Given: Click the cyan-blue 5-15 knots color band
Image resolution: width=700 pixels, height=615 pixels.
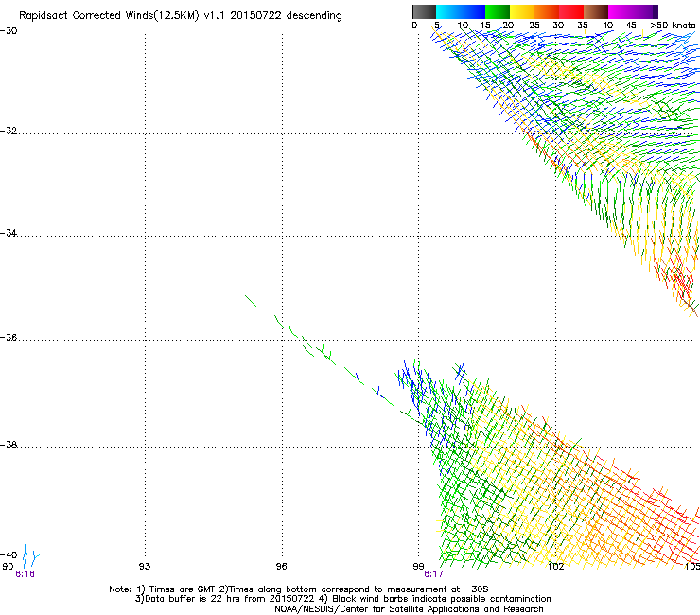Looking at the screenshot, I should [461, 11].
